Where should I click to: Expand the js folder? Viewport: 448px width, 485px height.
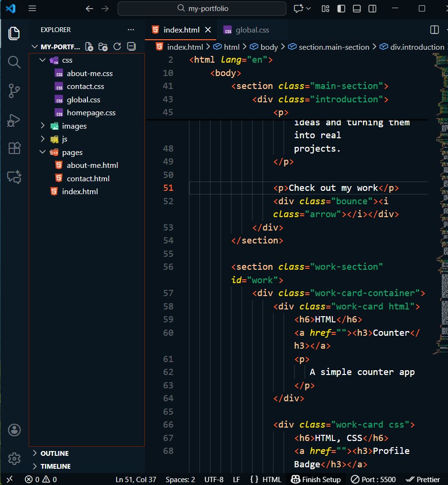pos(43,139)
